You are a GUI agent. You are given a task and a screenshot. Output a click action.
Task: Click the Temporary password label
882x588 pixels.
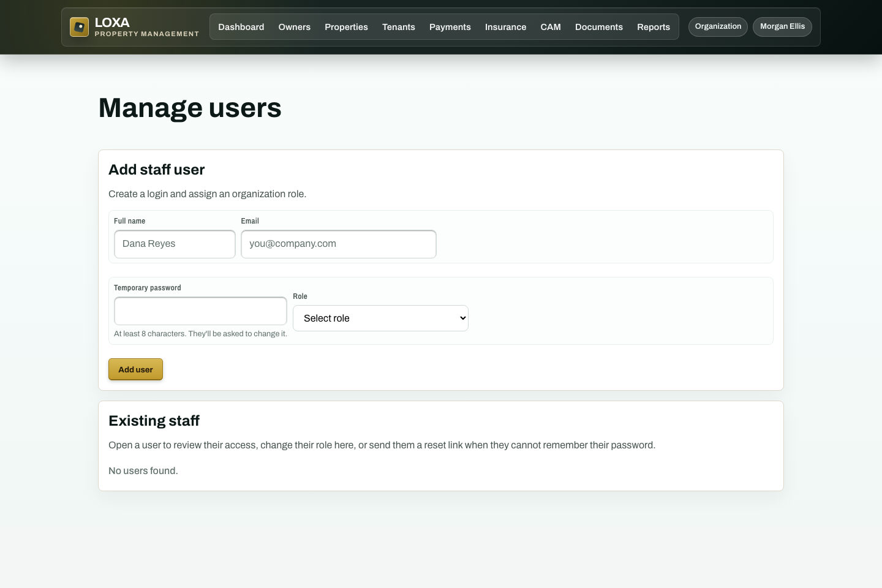[x=148, y=288]
